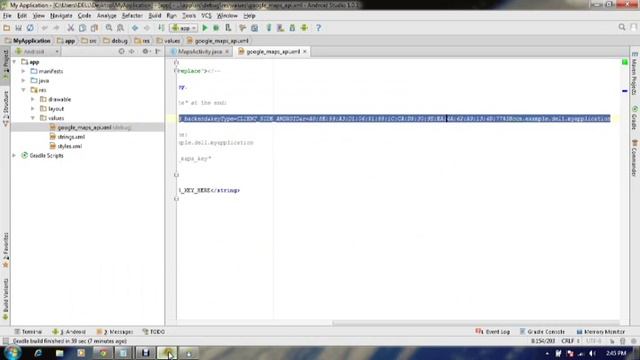Click the Copy toolbar icon
The image size is (640, 360).
click(x=82, y=28)
